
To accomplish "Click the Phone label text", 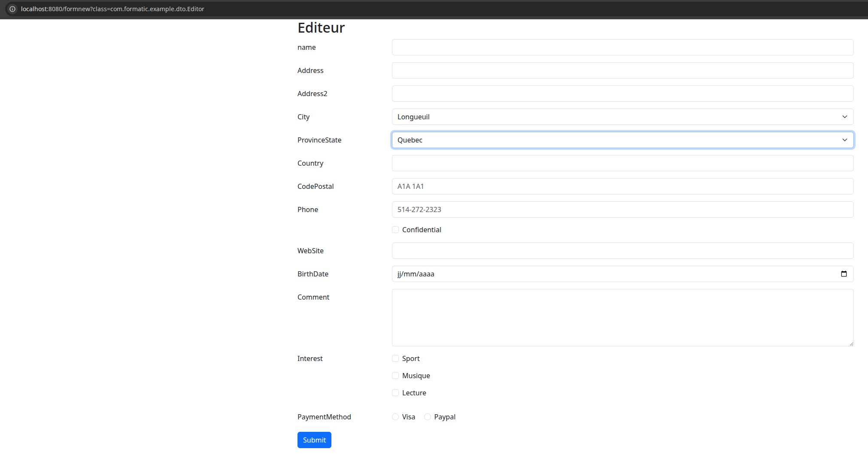I will click(x=308, y=209).
